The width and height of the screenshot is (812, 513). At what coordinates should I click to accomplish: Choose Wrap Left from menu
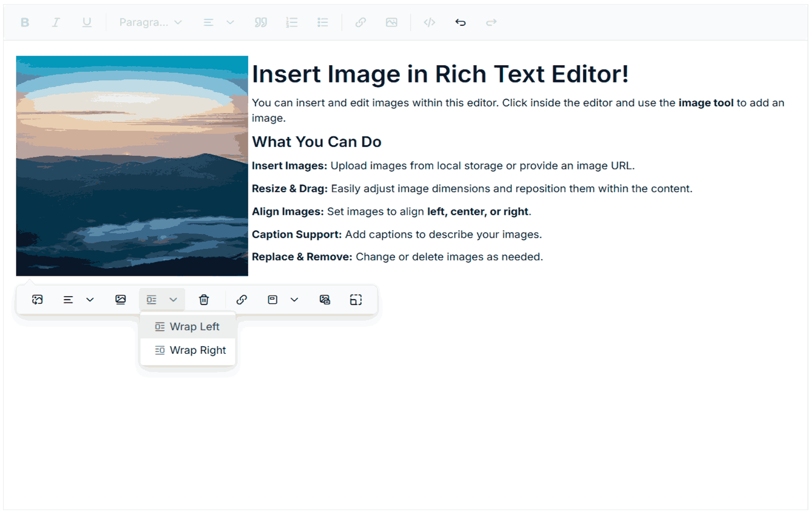188,327
